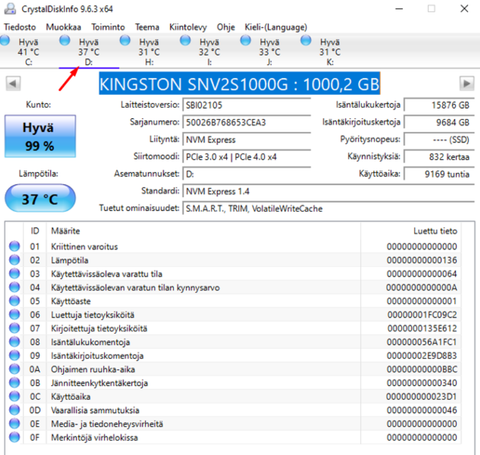Select raw value 0000000135E612
This screenshot has height=455, width=480.
pos(422,329)
